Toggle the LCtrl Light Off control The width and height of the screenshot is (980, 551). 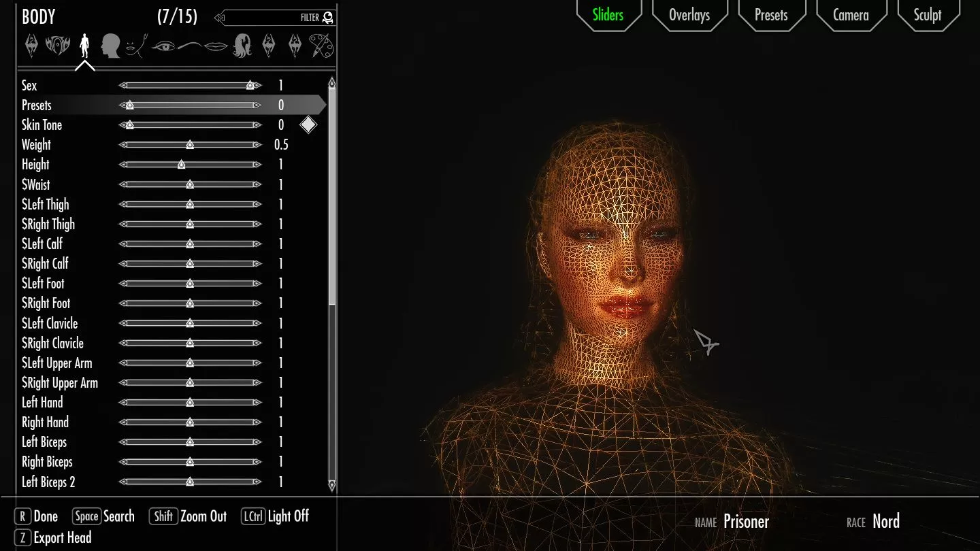[x=274, y=516]
